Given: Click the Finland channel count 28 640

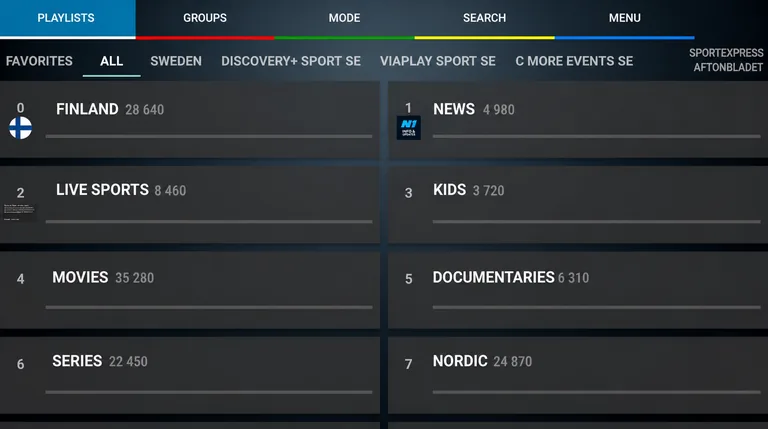Looking at the screenshot, I should pyautogui.click(x=144, y=110).
